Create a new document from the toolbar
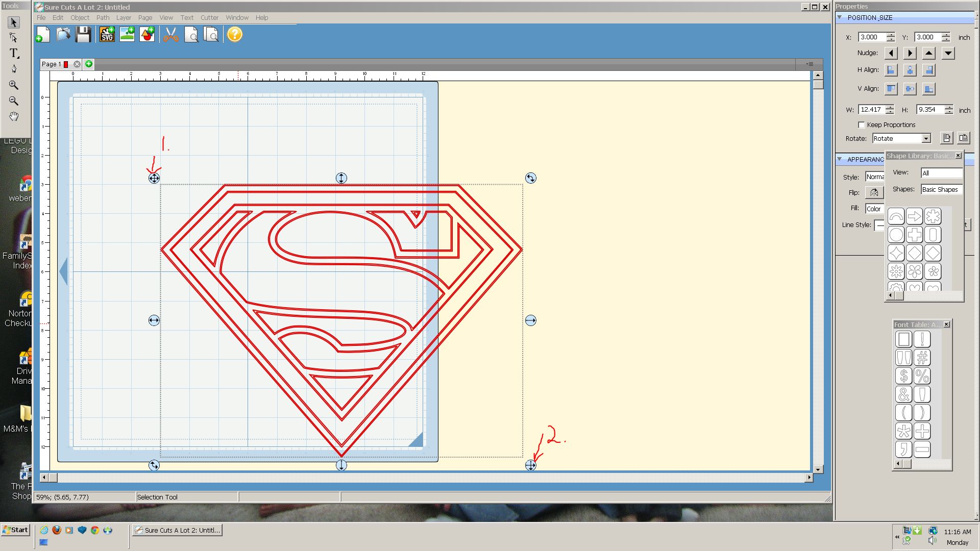 click(x=43, y=35)
